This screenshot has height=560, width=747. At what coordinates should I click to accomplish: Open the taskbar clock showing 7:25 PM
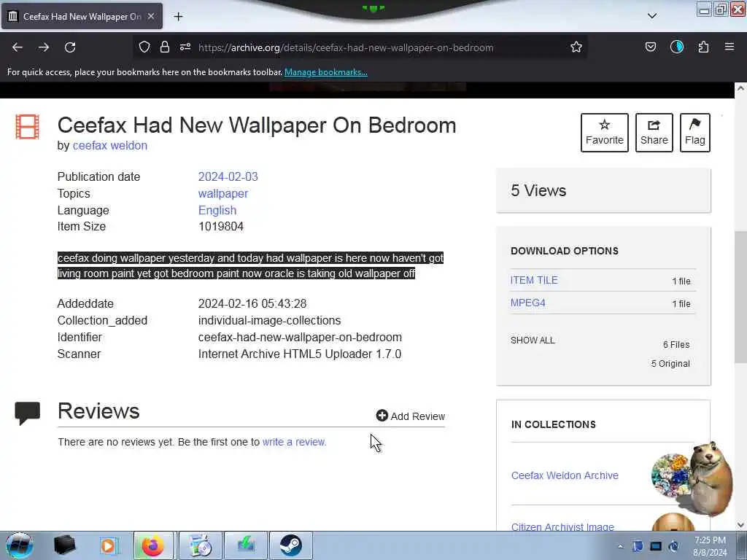(x=710, y=546)
